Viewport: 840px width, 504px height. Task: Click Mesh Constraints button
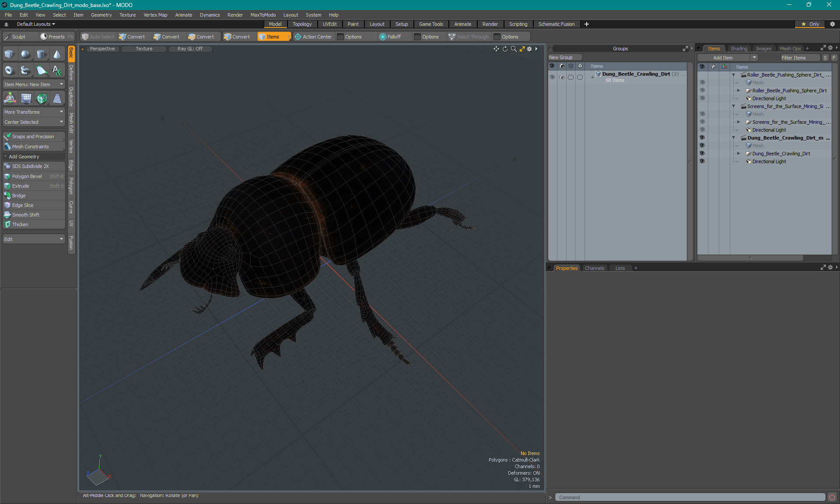pyautogui.click(x=34, y=147)
